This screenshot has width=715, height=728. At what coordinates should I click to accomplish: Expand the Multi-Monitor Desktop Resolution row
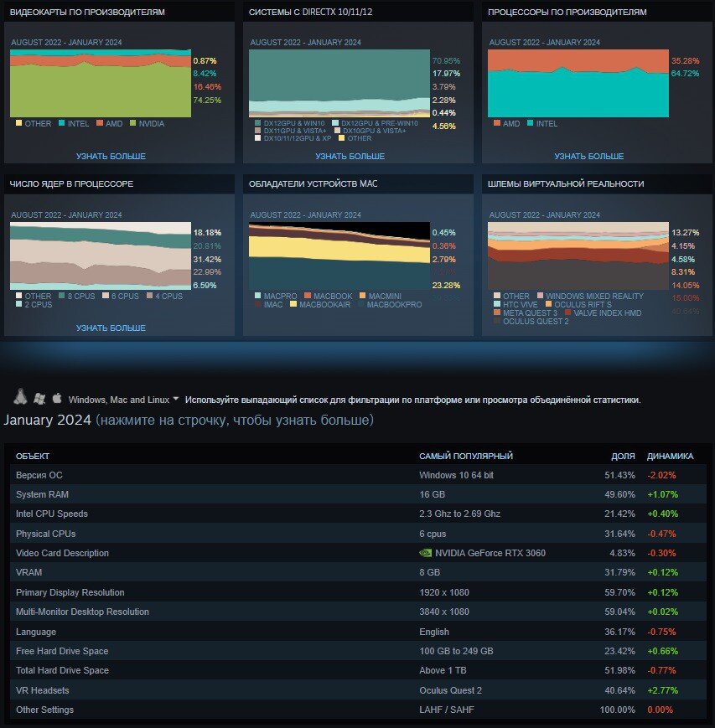pyautogui.click(x=358, y=612)
